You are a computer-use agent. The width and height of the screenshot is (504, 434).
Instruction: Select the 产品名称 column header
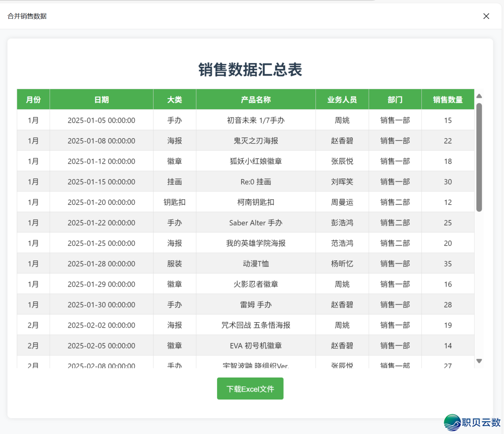(256, 100)
